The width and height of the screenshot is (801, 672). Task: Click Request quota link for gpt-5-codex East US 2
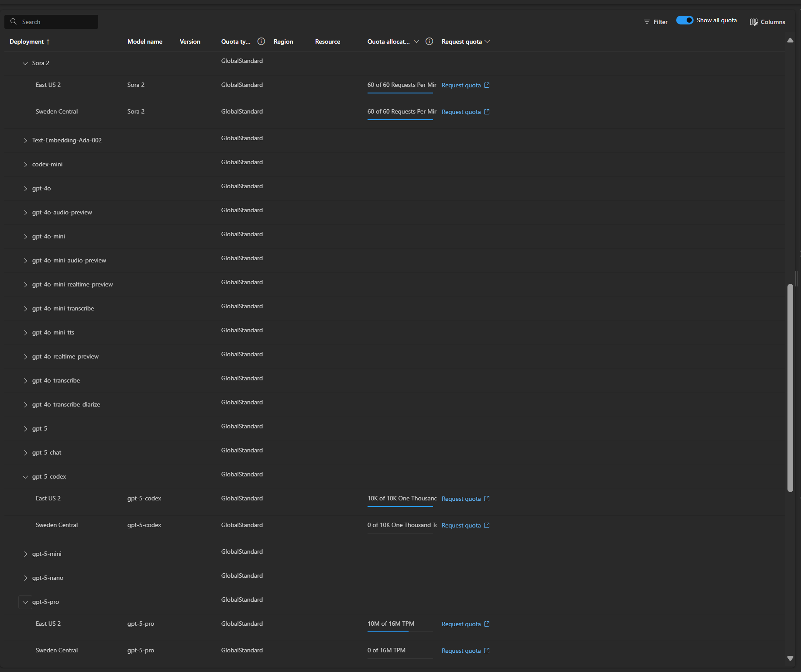[461, 499]
